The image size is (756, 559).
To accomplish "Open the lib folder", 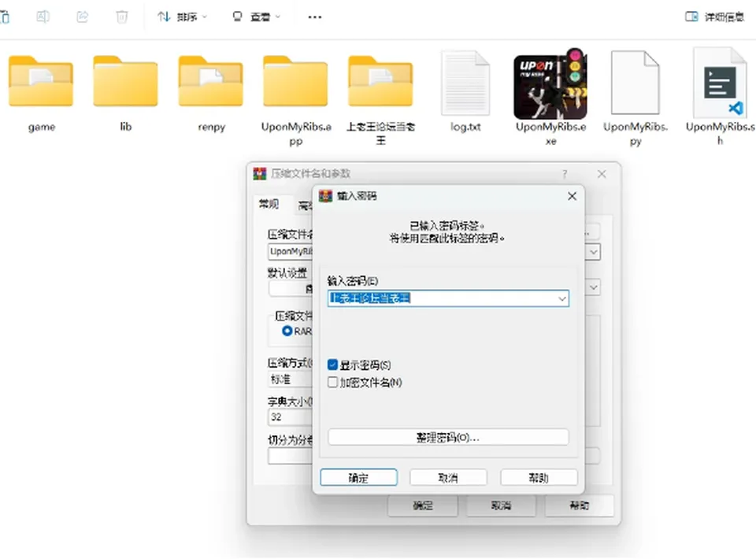I will coord(125,81).
